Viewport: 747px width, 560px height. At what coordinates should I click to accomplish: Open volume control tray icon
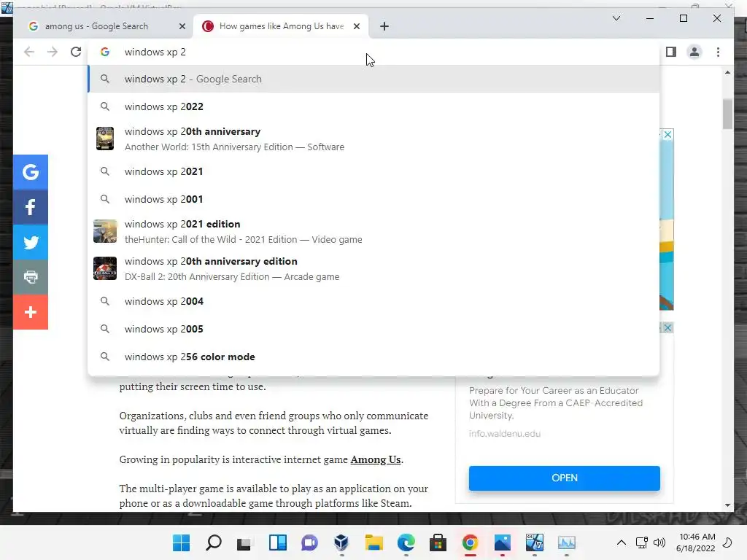click(659, 542)
